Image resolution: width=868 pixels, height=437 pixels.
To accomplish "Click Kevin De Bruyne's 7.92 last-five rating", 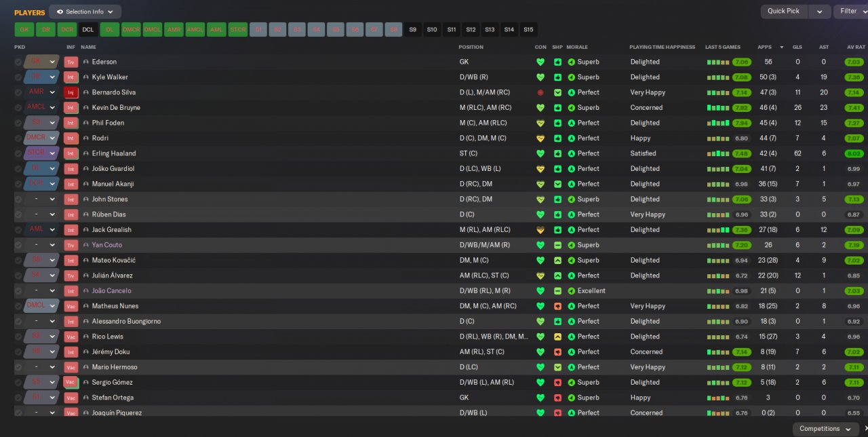I will click(x=741, y=108).
